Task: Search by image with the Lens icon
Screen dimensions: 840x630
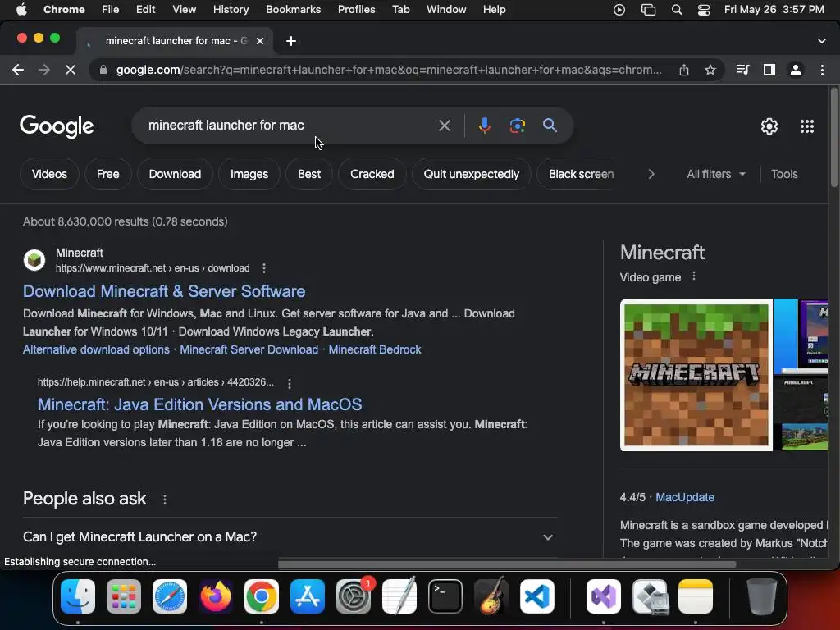Action: pyautogui.click(x=517, y=126)
